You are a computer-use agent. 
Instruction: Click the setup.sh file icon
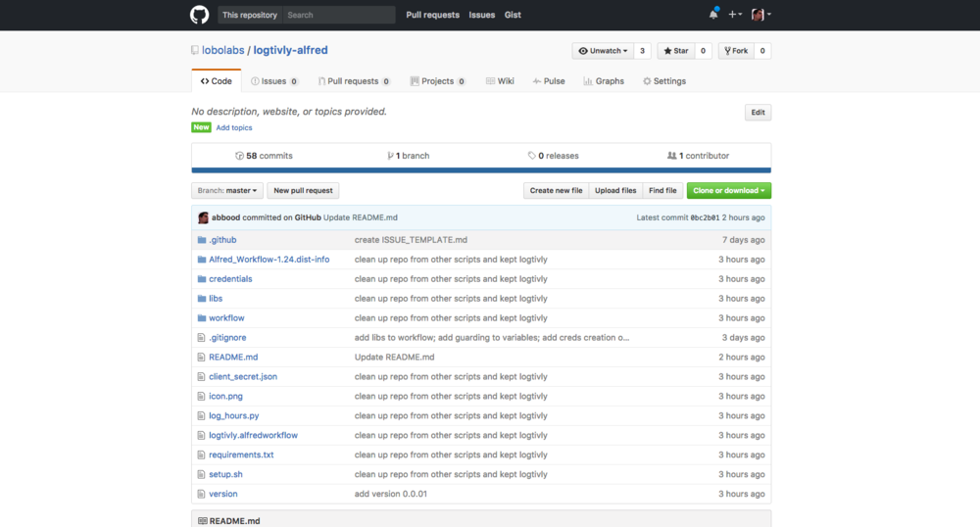pyautogui.click(x=201, y=474)
